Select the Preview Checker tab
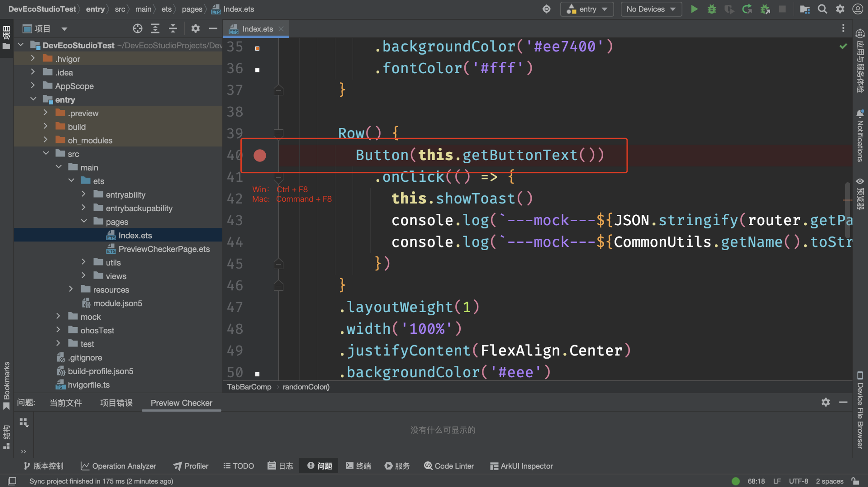The height and width of the screenshot is (487, 868). point(181,403)
